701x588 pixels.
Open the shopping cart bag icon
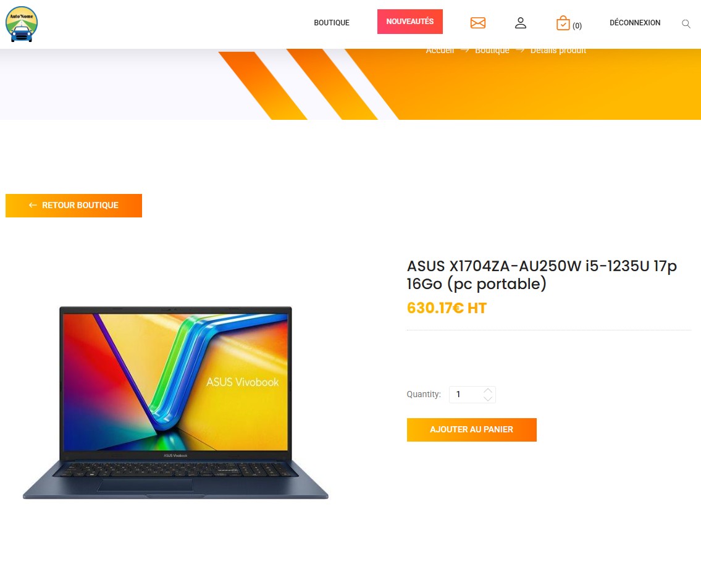click(563, 23)
